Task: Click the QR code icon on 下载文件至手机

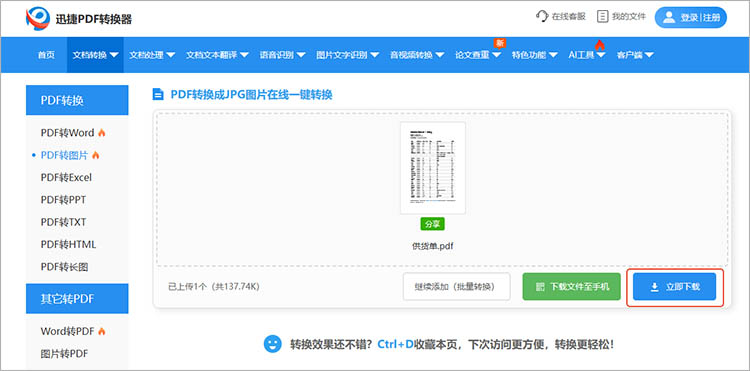Action: pyautogui.click(x=540, y=287)
